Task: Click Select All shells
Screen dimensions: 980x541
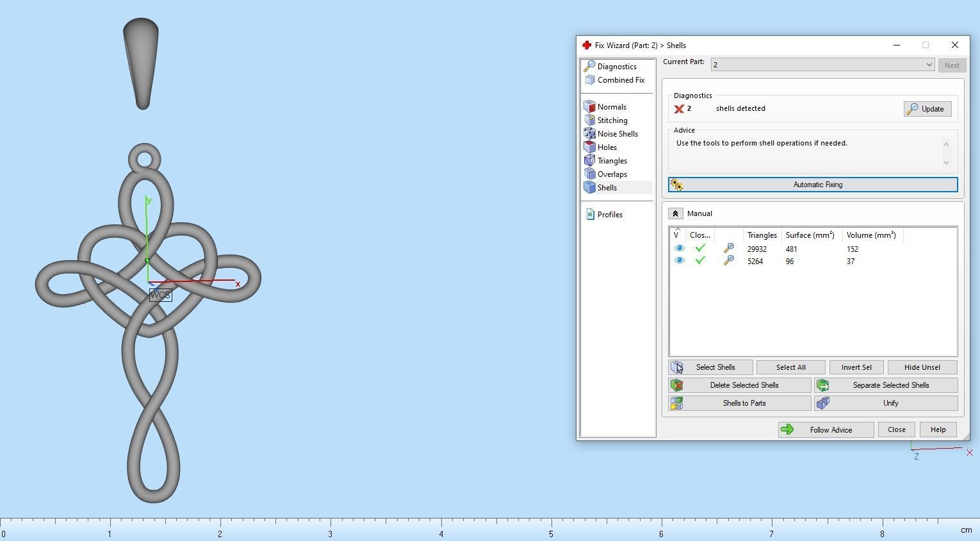Action: (790, 367)
